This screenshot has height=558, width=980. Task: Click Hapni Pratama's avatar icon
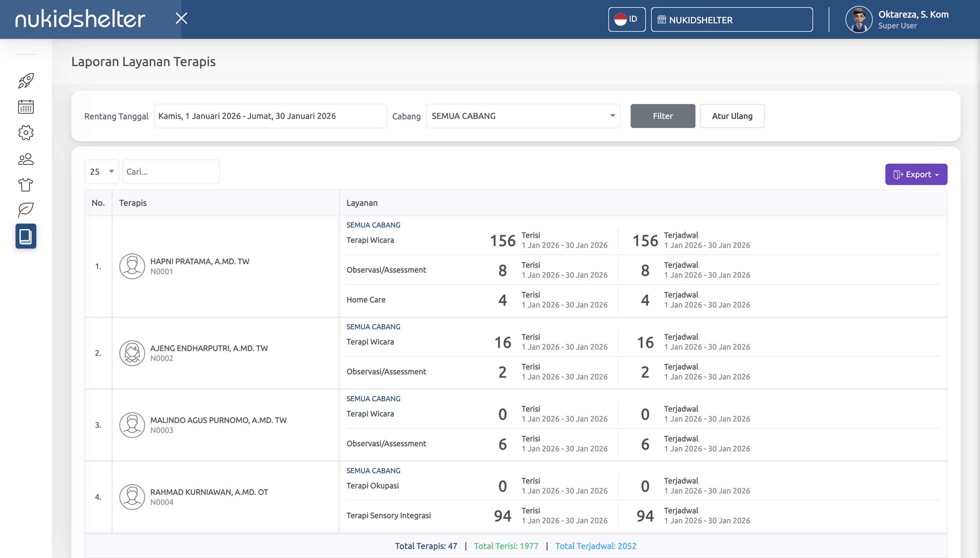tap(132, 266)
